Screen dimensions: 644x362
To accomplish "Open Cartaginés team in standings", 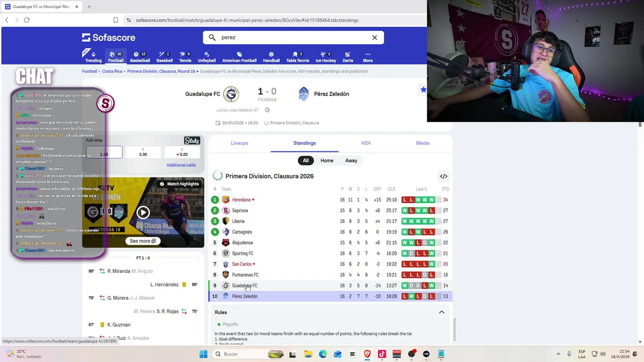I will (x=242, y=232).
